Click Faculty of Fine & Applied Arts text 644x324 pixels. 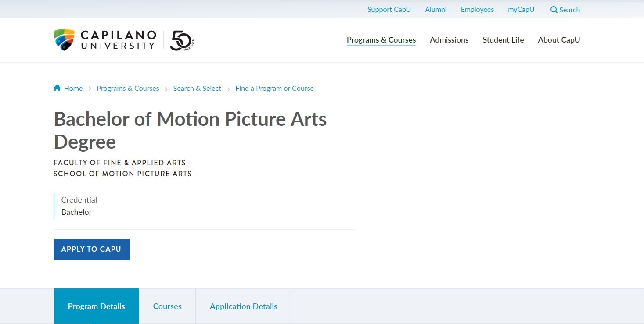119,163
